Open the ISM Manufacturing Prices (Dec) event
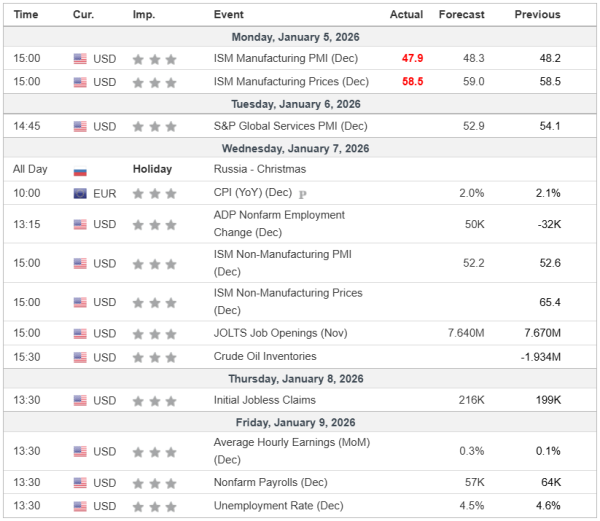Image resolution: width=600 pixels, height=521 pixels. click(291, 82)
